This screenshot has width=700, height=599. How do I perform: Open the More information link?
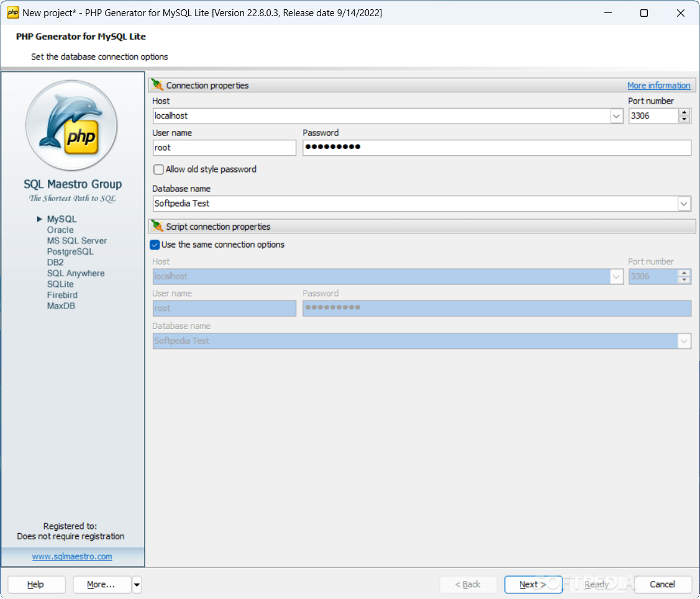(658, 85)
